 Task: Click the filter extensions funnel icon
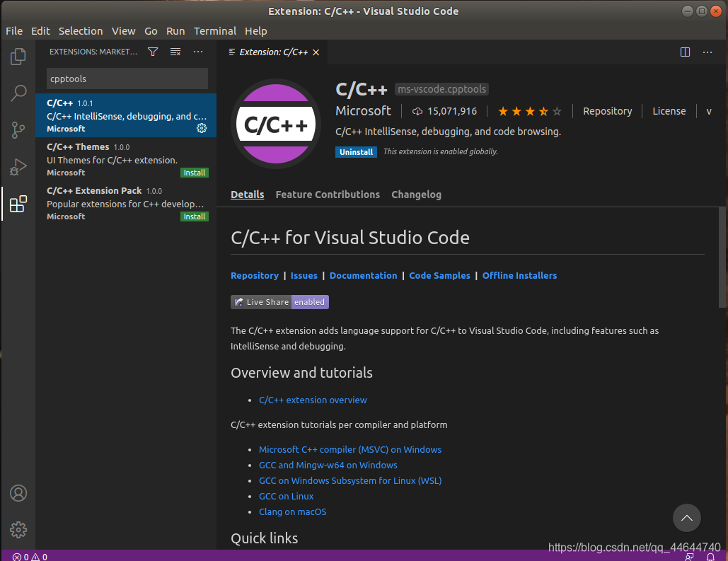pyautogui.click(x=153, y=52)
